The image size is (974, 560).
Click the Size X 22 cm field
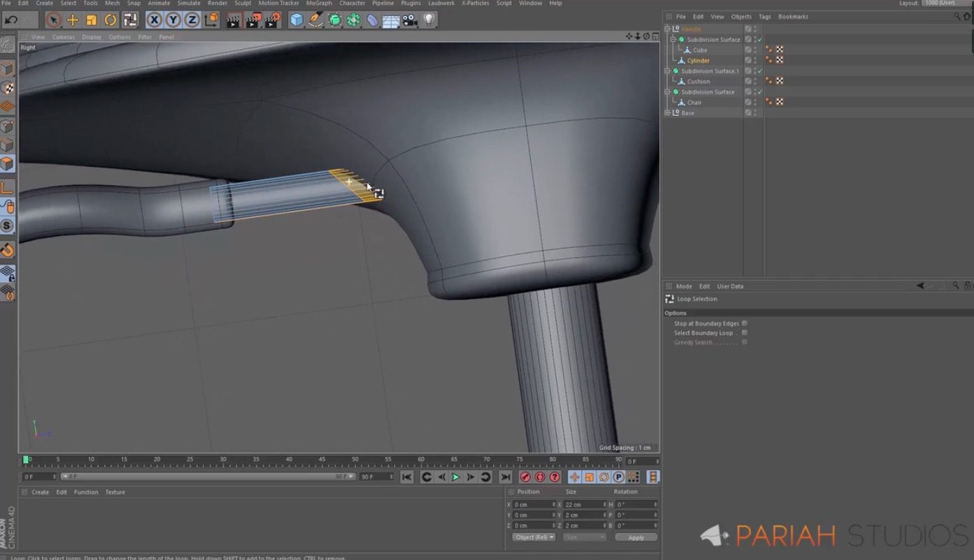(x=584, y=504)
